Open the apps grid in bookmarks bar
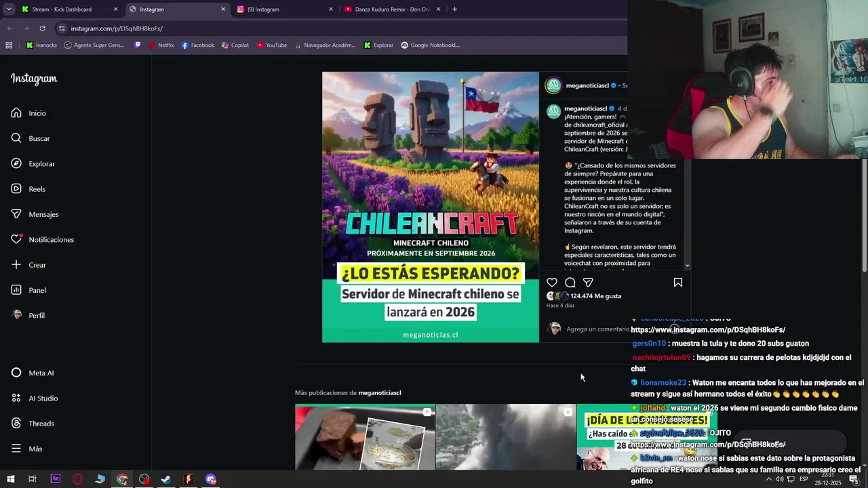 coord(9,45)
